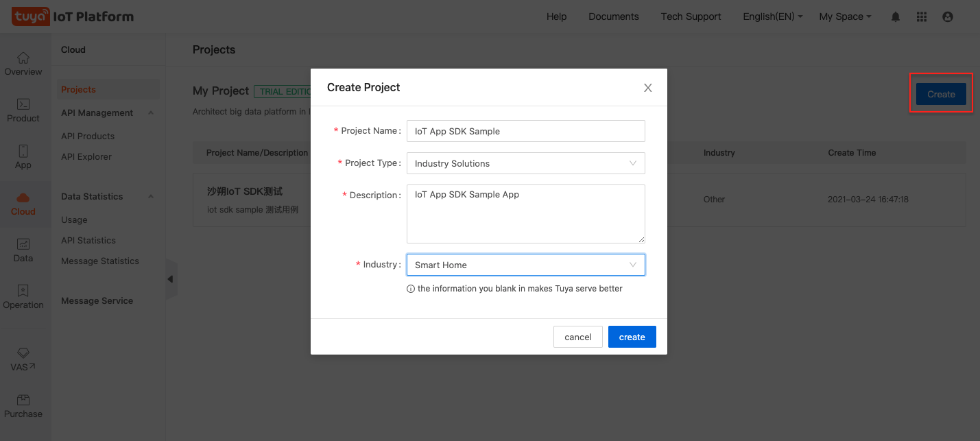This screenshot has height=441, width=980.
Task: Go to the App section icon
Action: pyautogui.click(x=23, y=152)
